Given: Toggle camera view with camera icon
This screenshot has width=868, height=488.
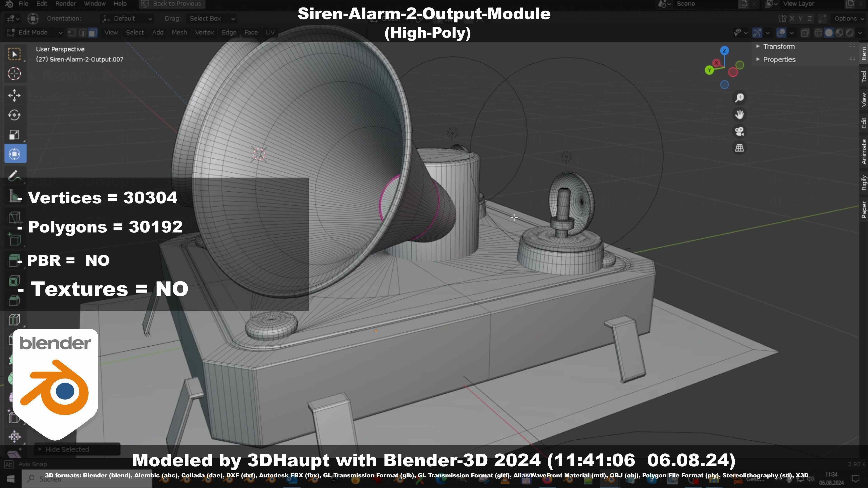Looking at the screenshot, I should coord(739,131).
